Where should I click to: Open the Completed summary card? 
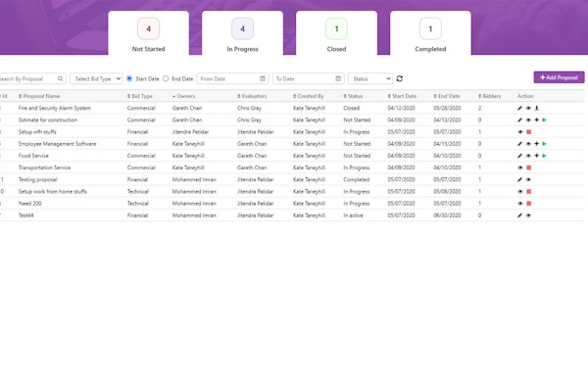click(x=430, y=33)
